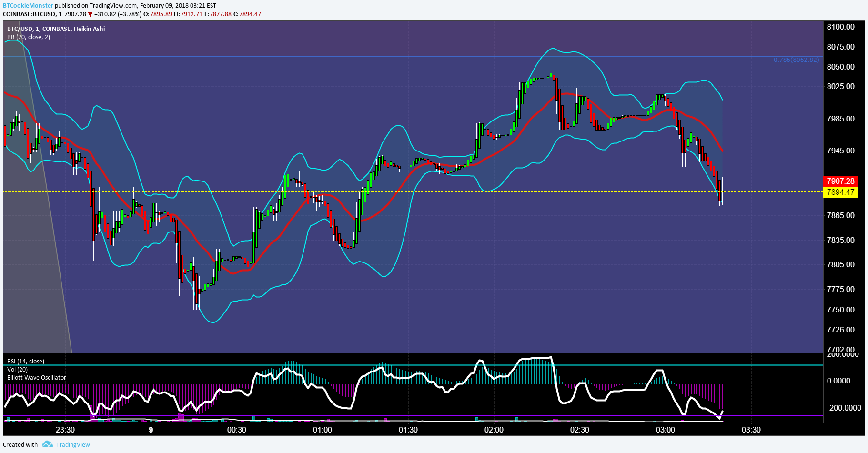Click the 0.0000 oscillator axis label
The image size is (868, 453).
(x=838, y=381)
